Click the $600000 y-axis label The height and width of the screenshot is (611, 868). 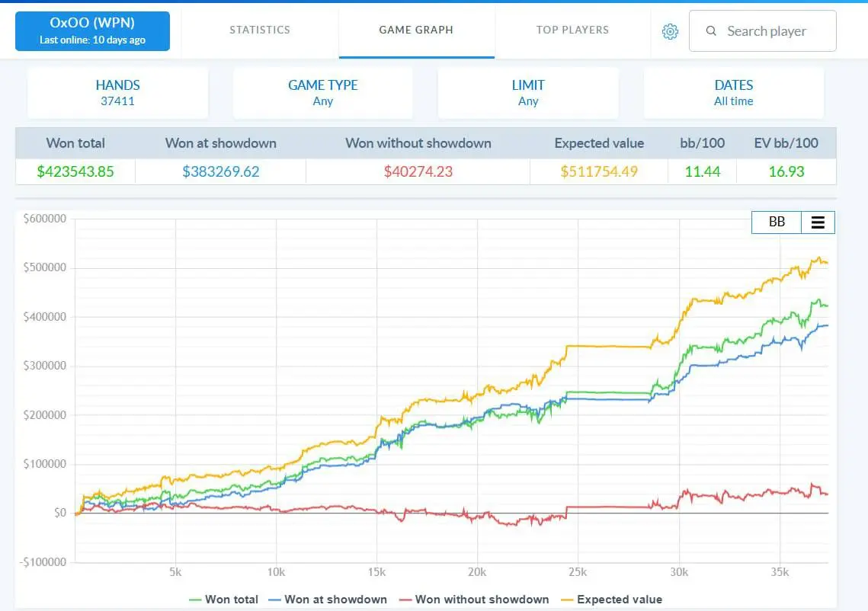pos(44,219)
